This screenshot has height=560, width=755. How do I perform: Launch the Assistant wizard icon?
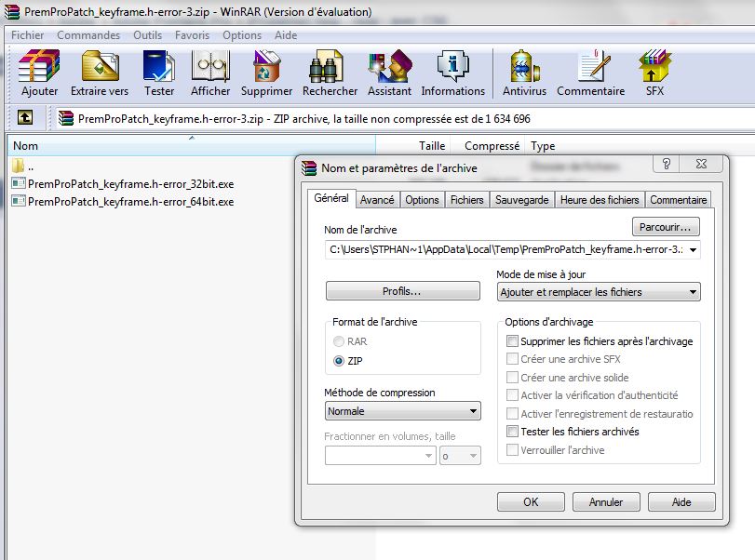point(389,66)
